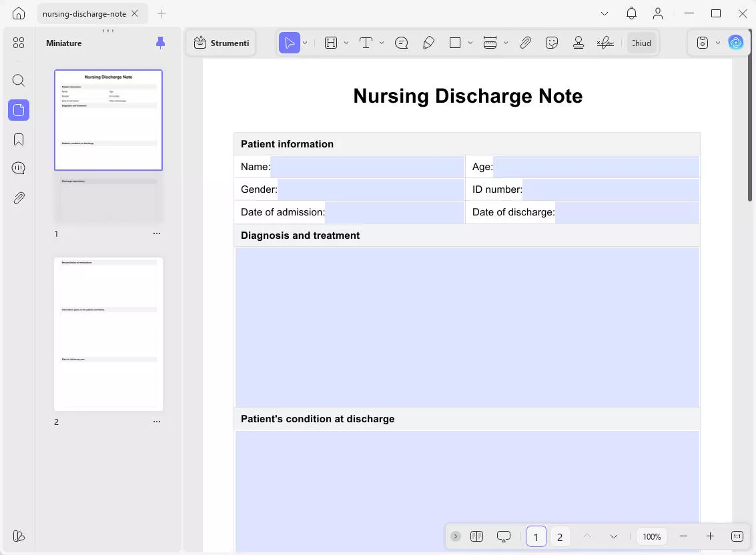
Task: Open page 2 thumbnail options menu
Action: pos(157,422)
